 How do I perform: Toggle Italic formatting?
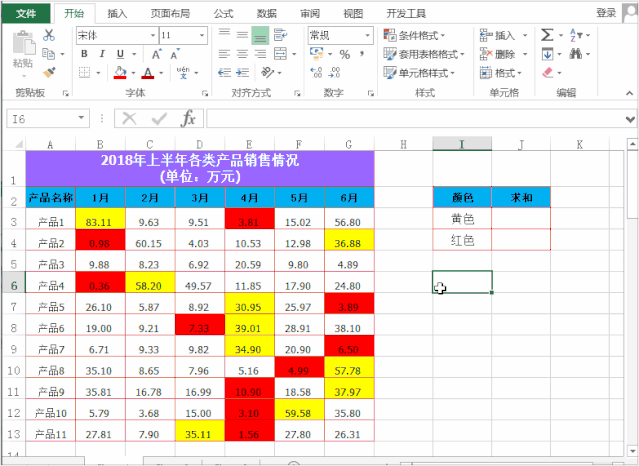click(x=102, y=54)
